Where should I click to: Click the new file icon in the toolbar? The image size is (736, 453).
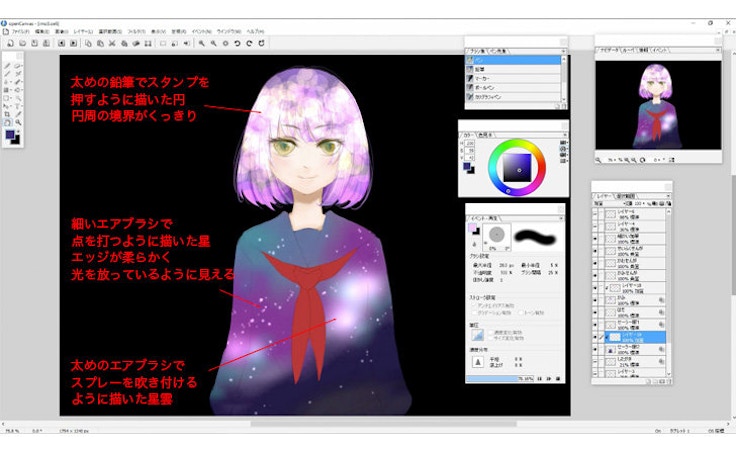pyautogui.click(x=8, y=44)
